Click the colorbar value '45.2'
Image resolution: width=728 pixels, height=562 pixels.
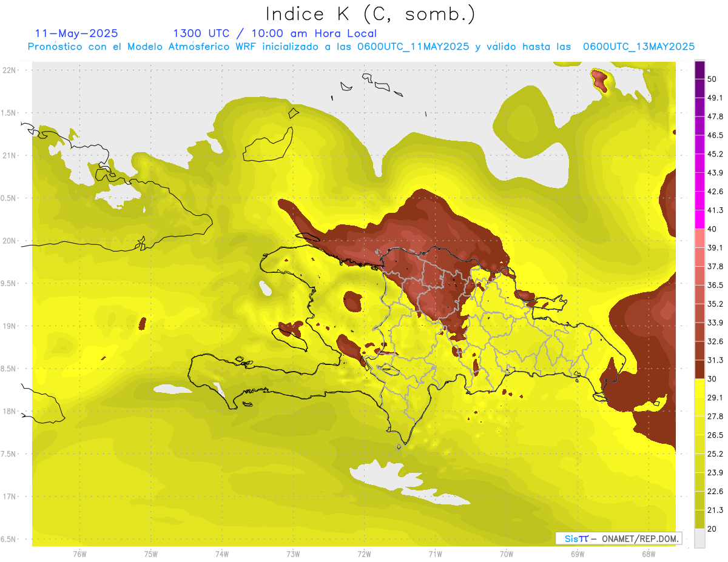[x=715, y=154]
